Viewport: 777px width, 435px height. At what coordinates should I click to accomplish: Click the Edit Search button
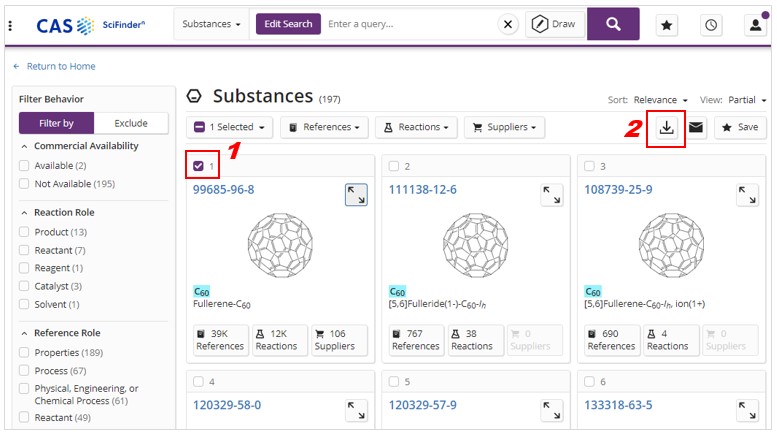pos(288,24)
